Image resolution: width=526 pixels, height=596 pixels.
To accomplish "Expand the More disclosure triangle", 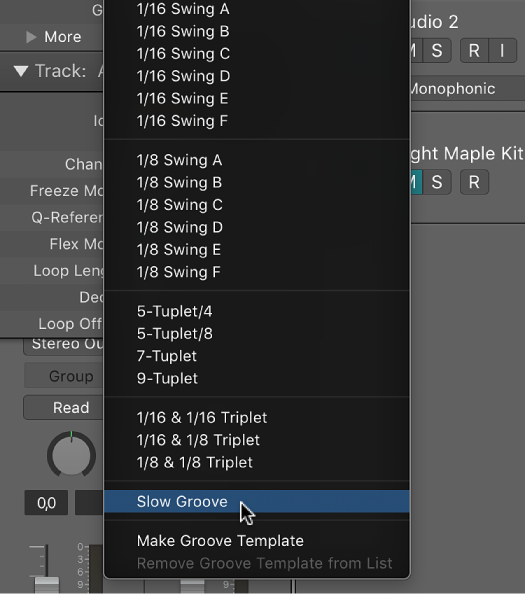I will [x=31, y=37].
